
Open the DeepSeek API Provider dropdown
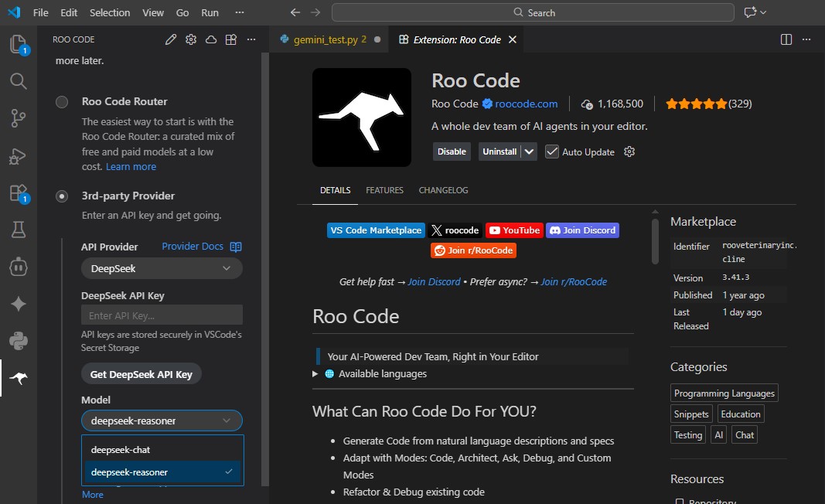pos(161,267)
